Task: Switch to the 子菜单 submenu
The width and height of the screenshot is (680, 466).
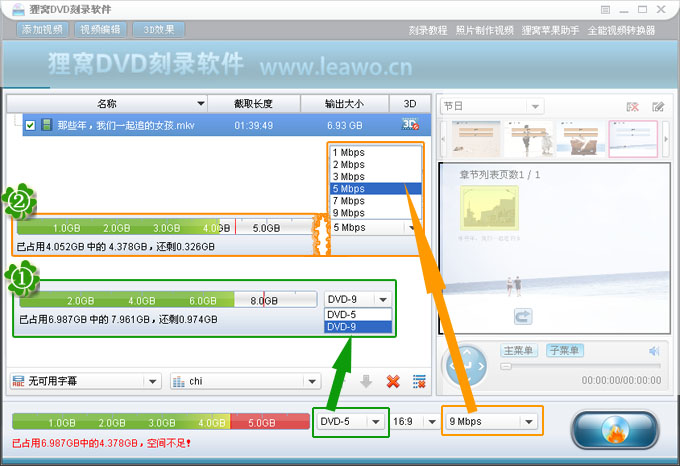Action: click(565, 350)
